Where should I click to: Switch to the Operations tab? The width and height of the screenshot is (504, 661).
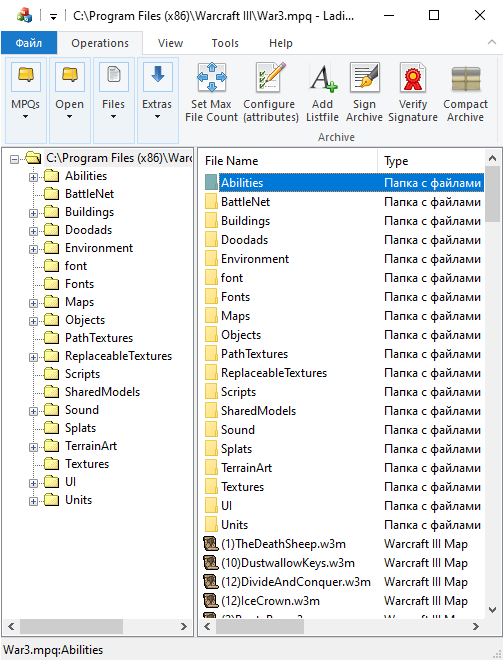pos(100,43)
